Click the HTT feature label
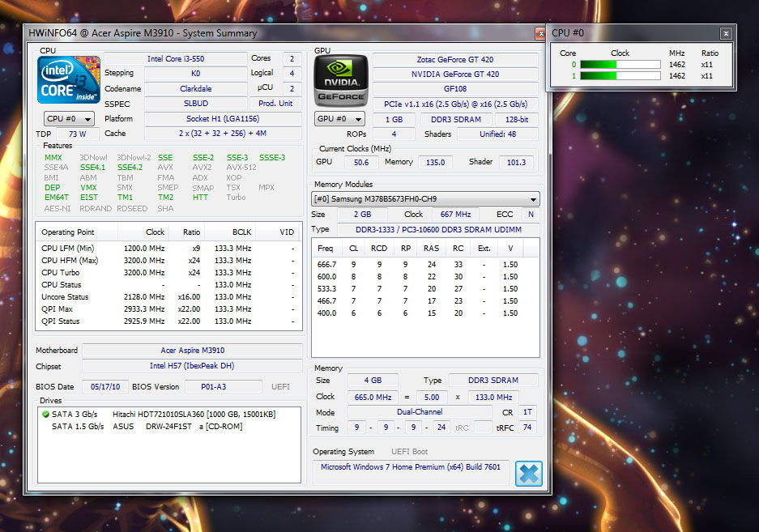This screenshot has height=532, width=759. pyautogui.click(x=200, y=198)
